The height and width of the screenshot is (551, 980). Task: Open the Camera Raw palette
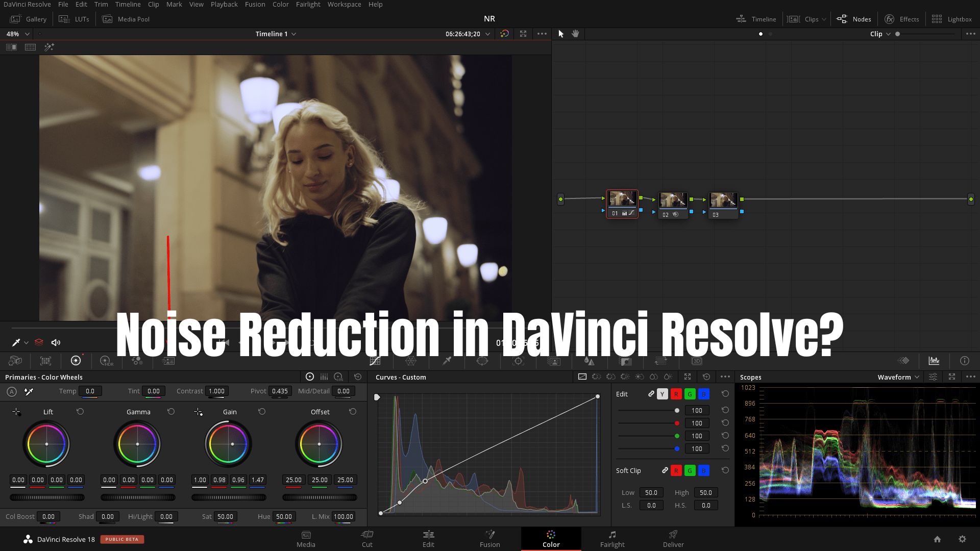coord(15,361)
